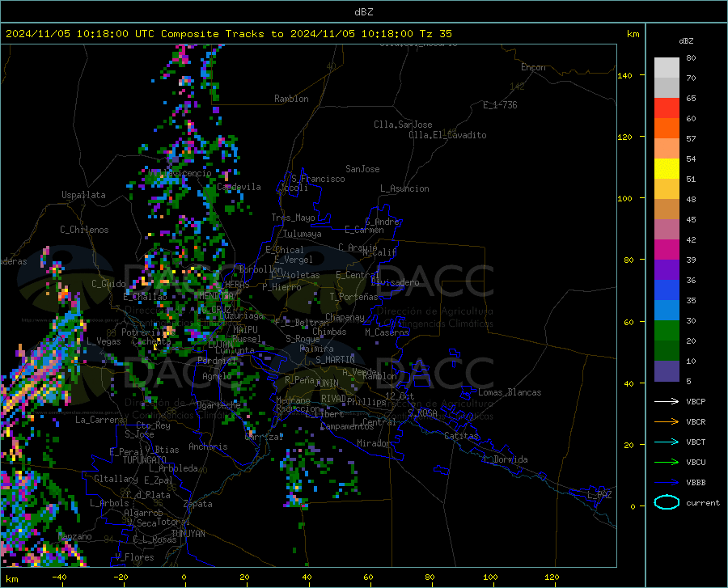Pick the green swatch between 30 and 20
This screenshot has width=728, height=588.
[x=667, y=331]
